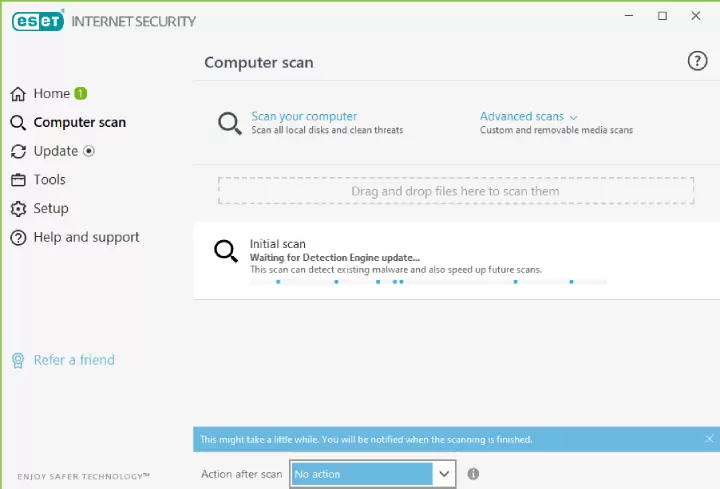Click the ESET logo

coord(38,21)
